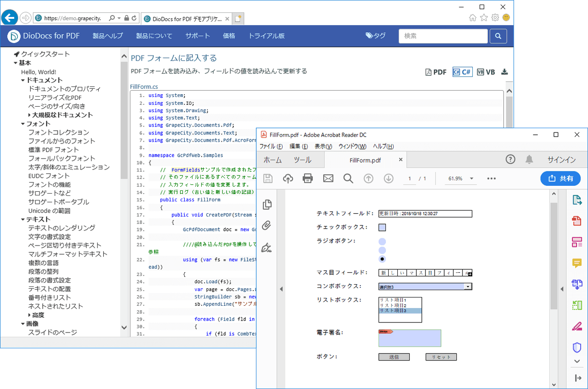Click the browser forward arrow button
Image resolution: width=588 pixels, height=389 pixels.
click(26, 18)
